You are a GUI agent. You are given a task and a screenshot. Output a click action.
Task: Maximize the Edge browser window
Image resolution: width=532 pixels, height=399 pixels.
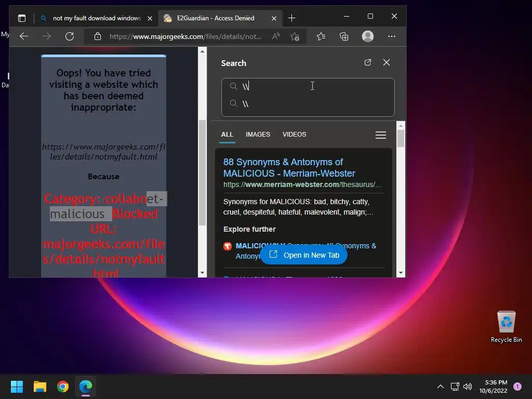pyautogui.click(x=370, y=16)
